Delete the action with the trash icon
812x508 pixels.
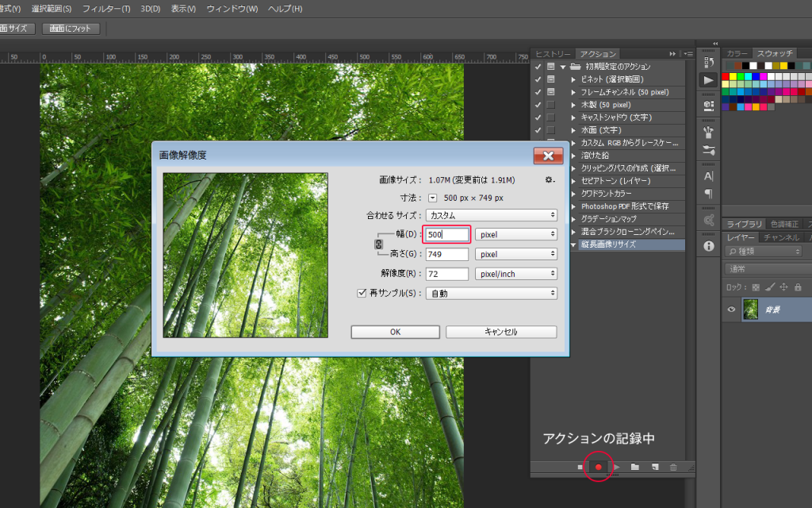(x=673, y=467)
